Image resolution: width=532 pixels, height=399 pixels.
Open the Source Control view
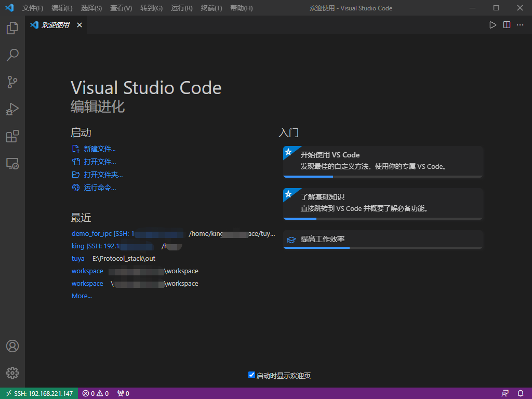[12, 82]
